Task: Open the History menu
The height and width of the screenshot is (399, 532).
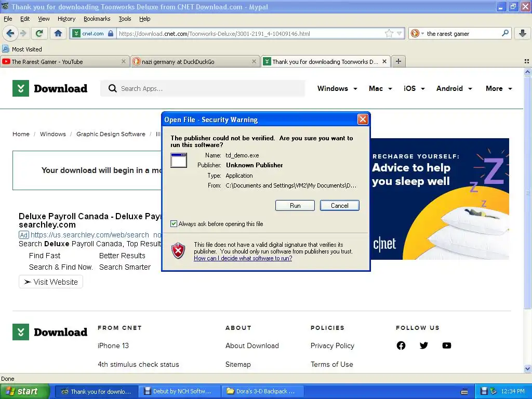Action: (66, 19)
